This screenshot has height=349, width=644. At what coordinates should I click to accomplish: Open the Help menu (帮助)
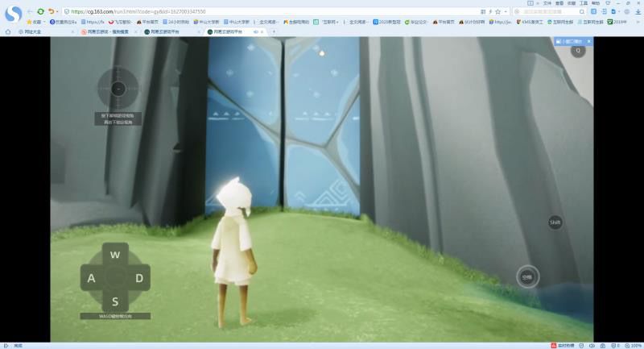point(596,3)
